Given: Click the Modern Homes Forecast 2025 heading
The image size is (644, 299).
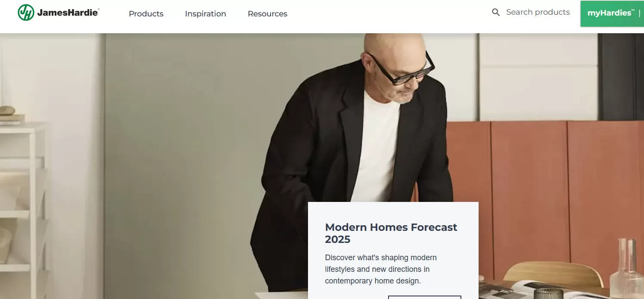Looking at the screenshot, I should coord(391,233).
